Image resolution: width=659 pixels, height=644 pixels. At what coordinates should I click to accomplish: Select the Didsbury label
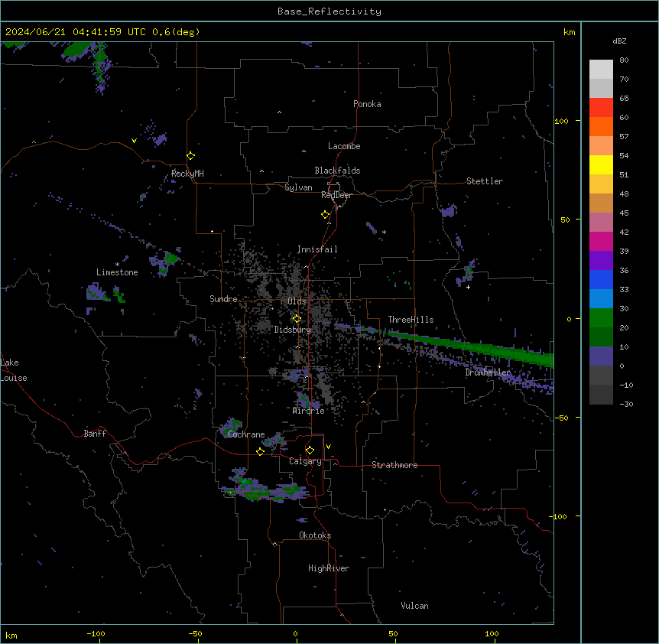coord(293,330)
